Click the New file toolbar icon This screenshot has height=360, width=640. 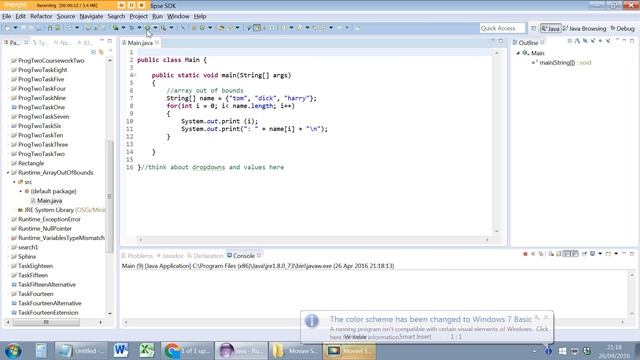7,28
